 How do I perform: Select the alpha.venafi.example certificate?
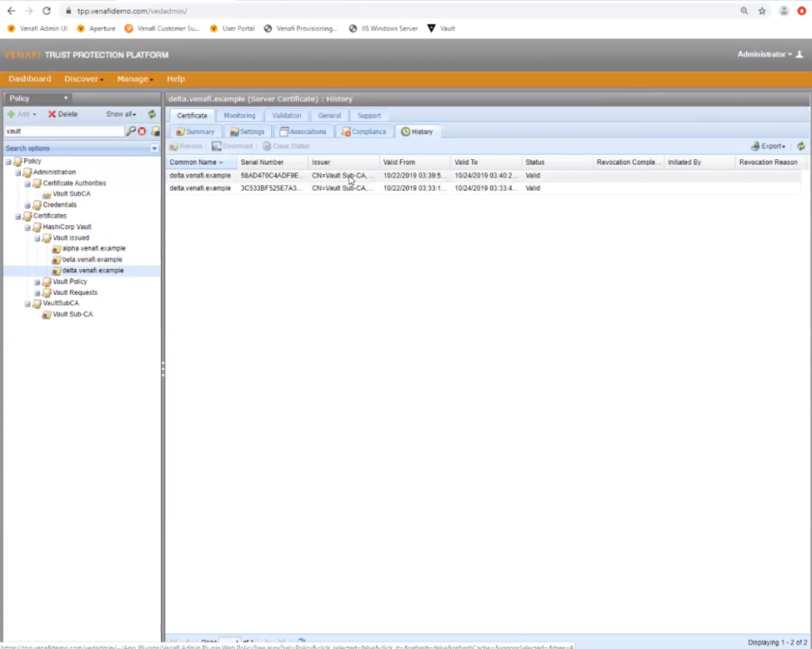pyautogui.click(x=93, y=248)
